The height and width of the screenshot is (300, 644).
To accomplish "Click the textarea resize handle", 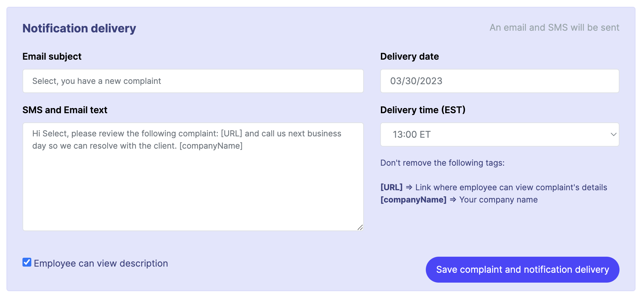I will 360,227.
